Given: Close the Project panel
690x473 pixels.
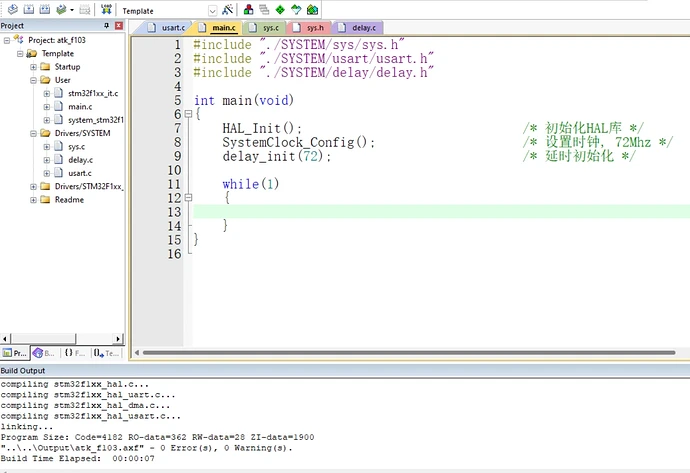Looking at the screenshot, I should [x=119, y=25].
